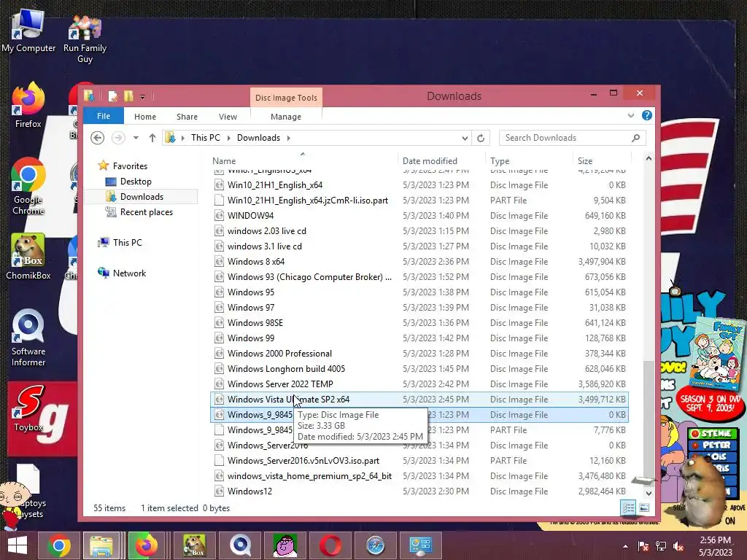
Task: Open the recent locations dropdown arrow
Action: coord(136,138)
